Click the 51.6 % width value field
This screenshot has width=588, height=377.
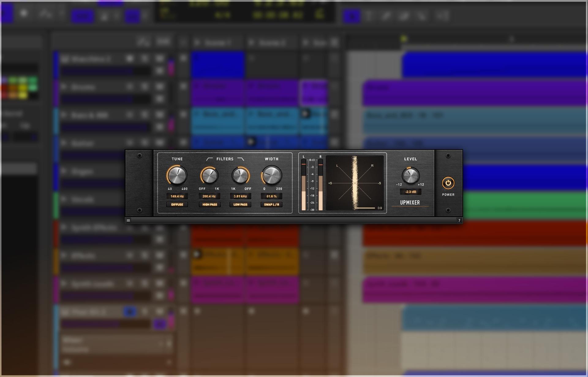pos(271,196)
